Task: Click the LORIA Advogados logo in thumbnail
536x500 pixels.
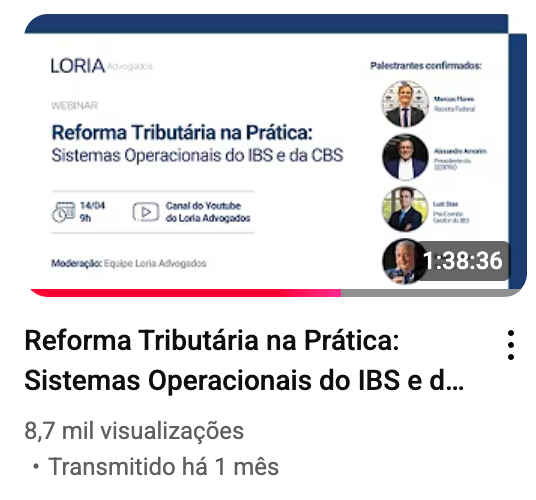Action: [102, 66]
